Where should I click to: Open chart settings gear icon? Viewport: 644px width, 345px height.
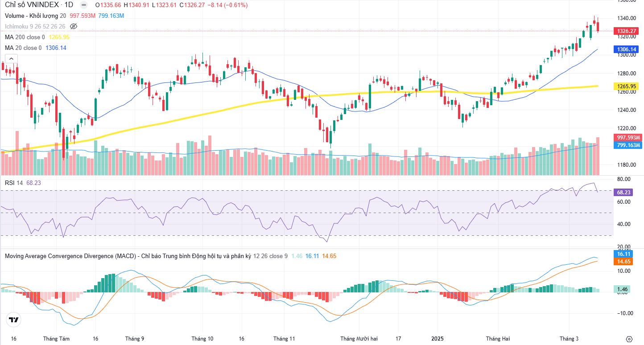(x=629, y=339)
